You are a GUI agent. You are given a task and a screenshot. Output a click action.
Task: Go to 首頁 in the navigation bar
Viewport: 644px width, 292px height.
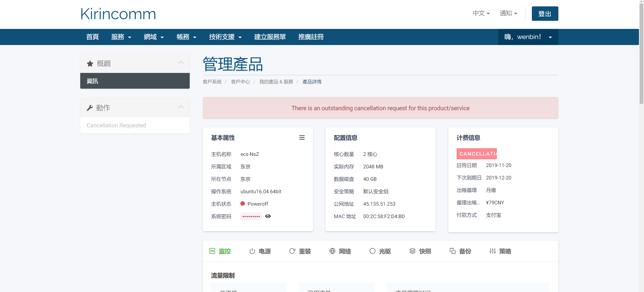(92, 37)
